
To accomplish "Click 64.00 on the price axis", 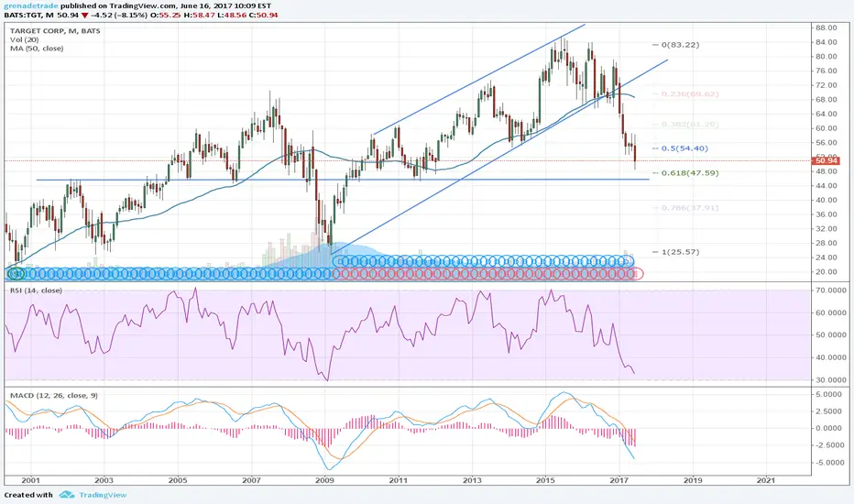I will click(x=827, y=114).
